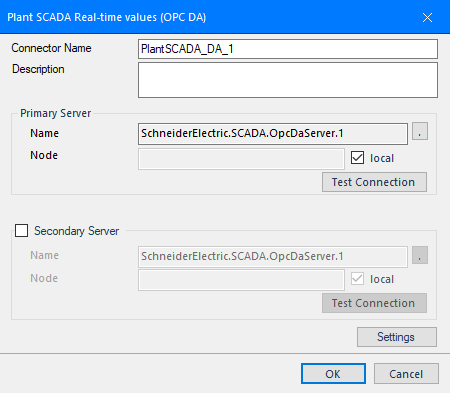The width and height of the screenshot is (450, 393).
Task: Uncheck the Primary Server local checkbox
Action: tap(357, 157)
